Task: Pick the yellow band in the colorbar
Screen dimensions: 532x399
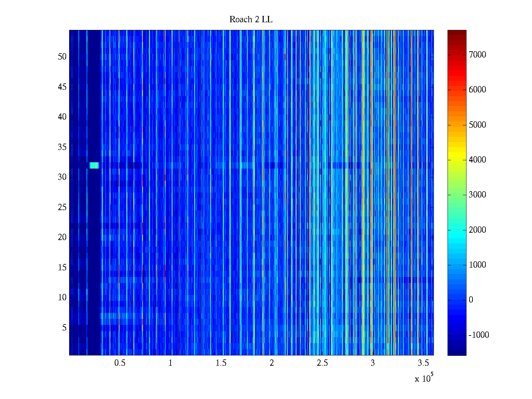Action: [457, 156]
